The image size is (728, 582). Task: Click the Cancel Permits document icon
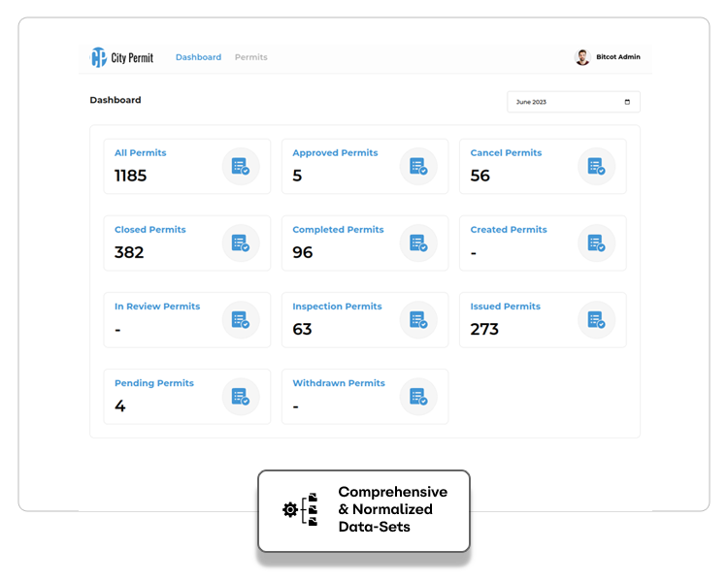click(596, 167)
